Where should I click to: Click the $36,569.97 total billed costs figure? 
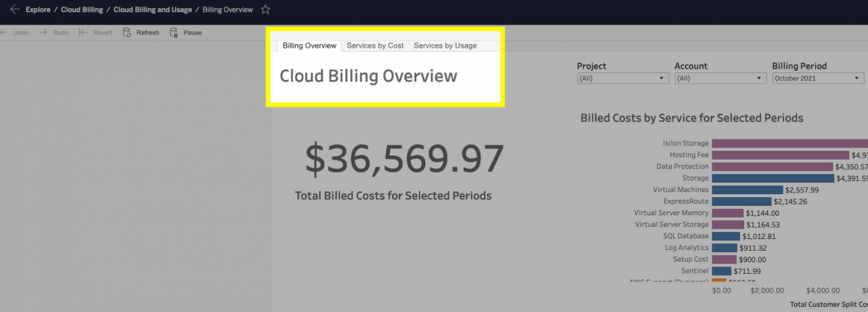coord(404,160)
